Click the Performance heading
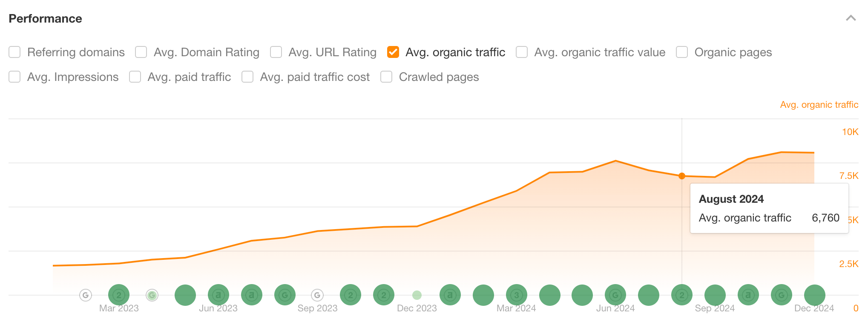The image size is (868, 322). tap(45, 19)
